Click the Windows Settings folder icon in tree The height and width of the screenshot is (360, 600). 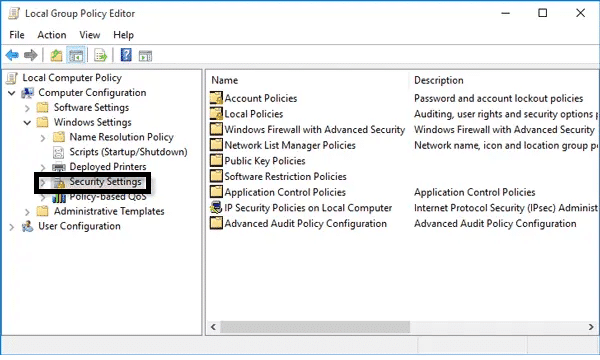(x=42, y=122)
